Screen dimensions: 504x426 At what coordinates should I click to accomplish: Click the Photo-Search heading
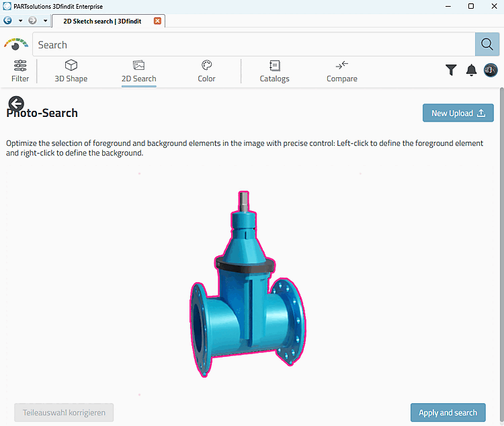tap(42, 113)
